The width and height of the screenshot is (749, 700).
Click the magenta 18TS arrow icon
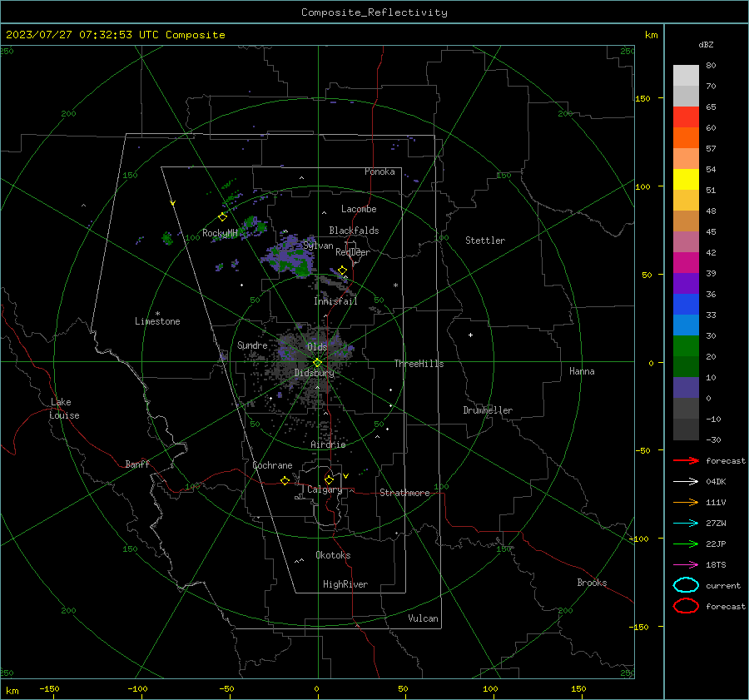[686, 565]
